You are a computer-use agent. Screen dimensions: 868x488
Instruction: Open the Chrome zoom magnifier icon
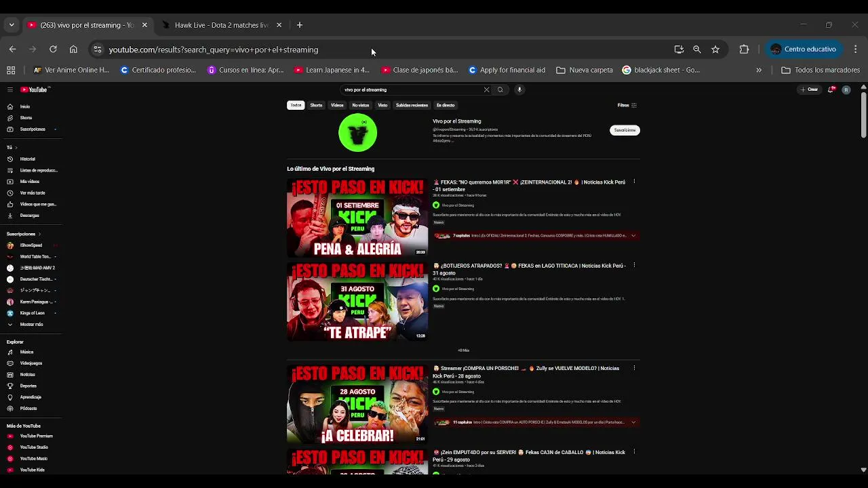(x=697, y=49)
